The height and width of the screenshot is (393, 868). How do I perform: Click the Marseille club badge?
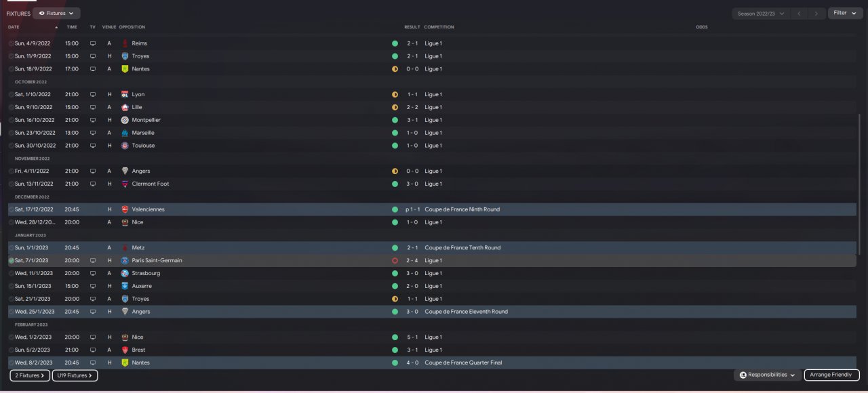[x=125, y=133]
